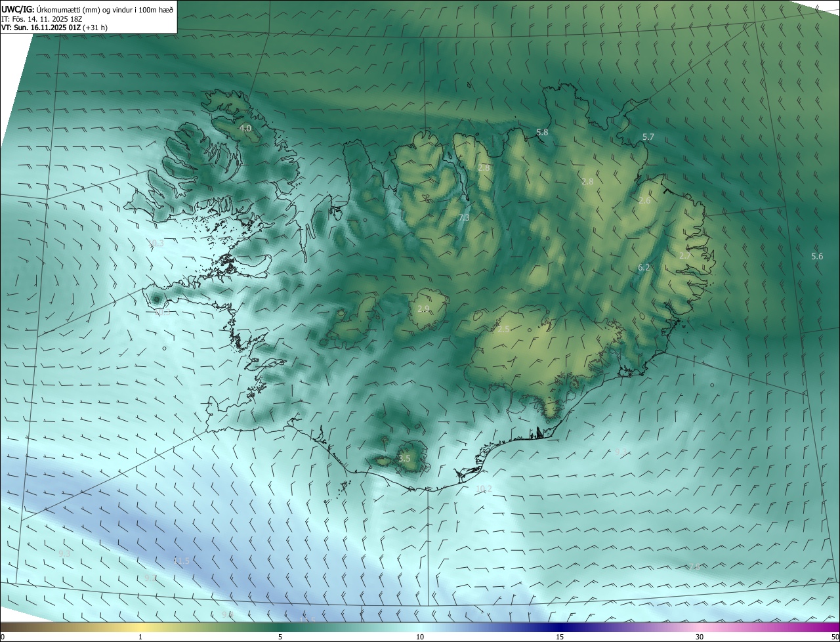
Task: Click the title text 'Úrkomumætti (mm) og vindur í 100m hæð'
Action: click(x=105, y=9)
